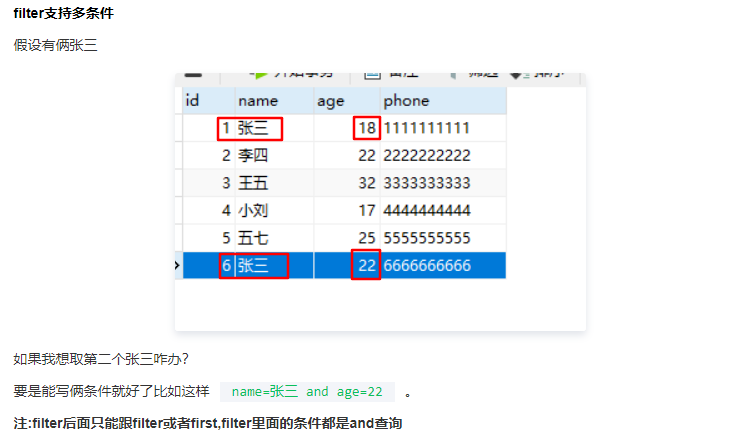Select the name cell 小刘
Image resolution: width=732 pixels, height=436 pixels.
click(274, 211)
